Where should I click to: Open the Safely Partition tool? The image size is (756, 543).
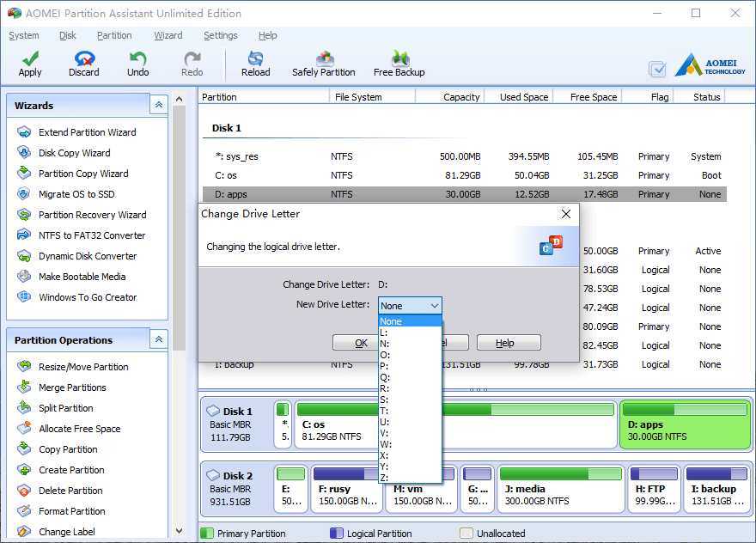tap(324, 64)
